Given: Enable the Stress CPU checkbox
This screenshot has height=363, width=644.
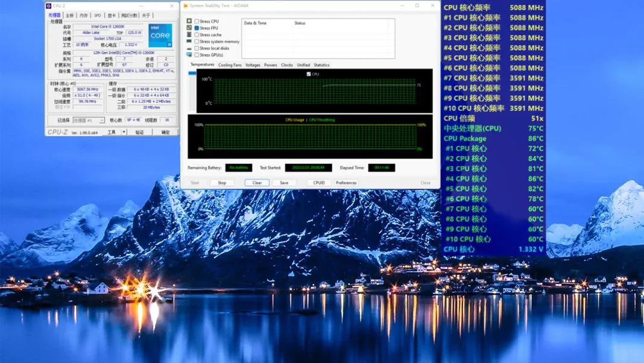Looking at the screenshot, I should click(x=197, y=21).
